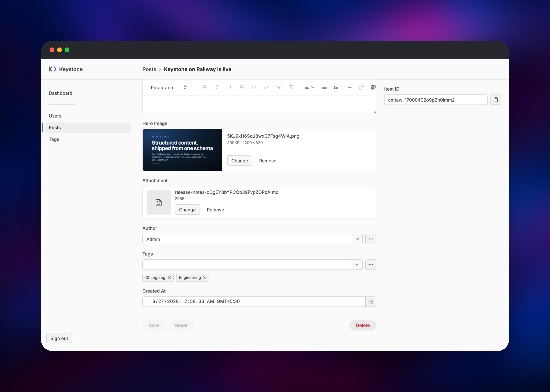Delete this post

(x=363, y=325)
